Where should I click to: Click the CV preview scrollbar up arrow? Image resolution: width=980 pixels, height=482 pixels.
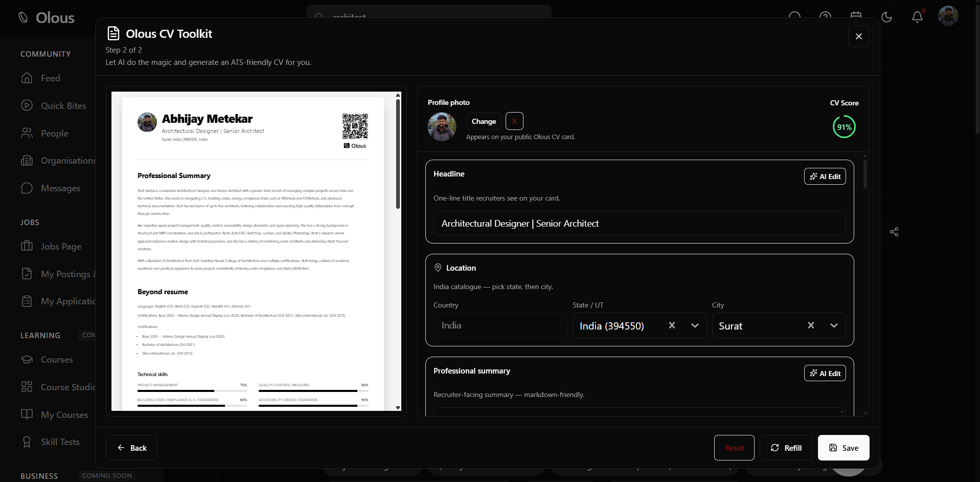tap(398, 95)
